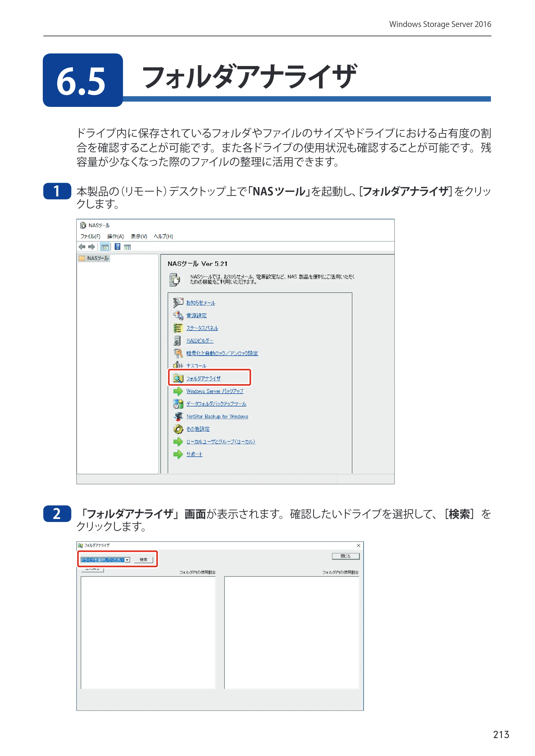535x756 pixels.
Task: Click the show/hide console tree toolbar icon
Action: (105, 247)
